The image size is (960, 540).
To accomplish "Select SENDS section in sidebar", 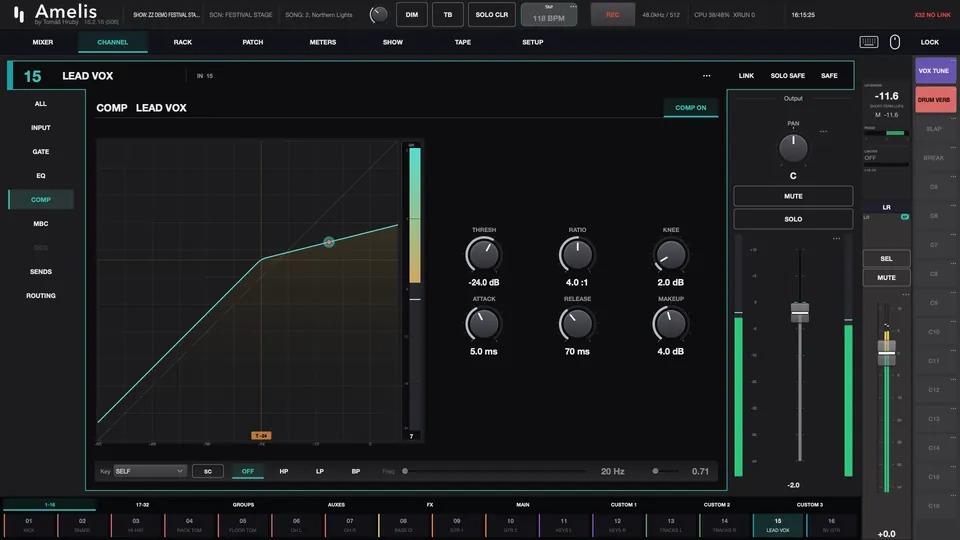I will [40, 271].
